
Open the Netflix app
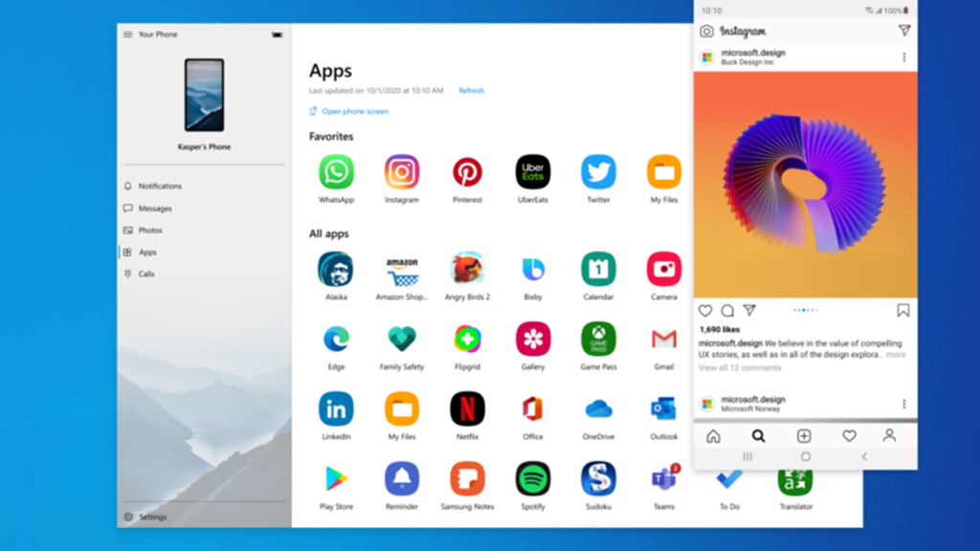(x=467, y=409)
